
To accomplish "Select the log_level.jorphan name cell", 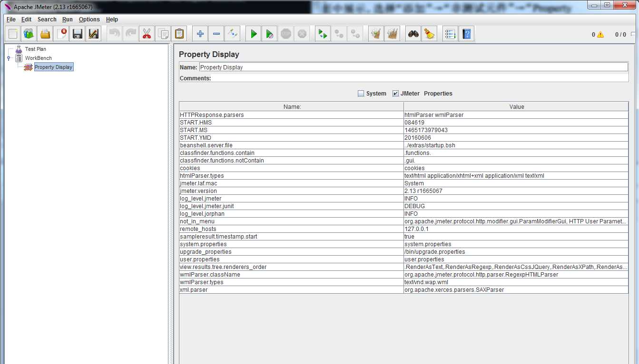I will click(x=291, y=214).
